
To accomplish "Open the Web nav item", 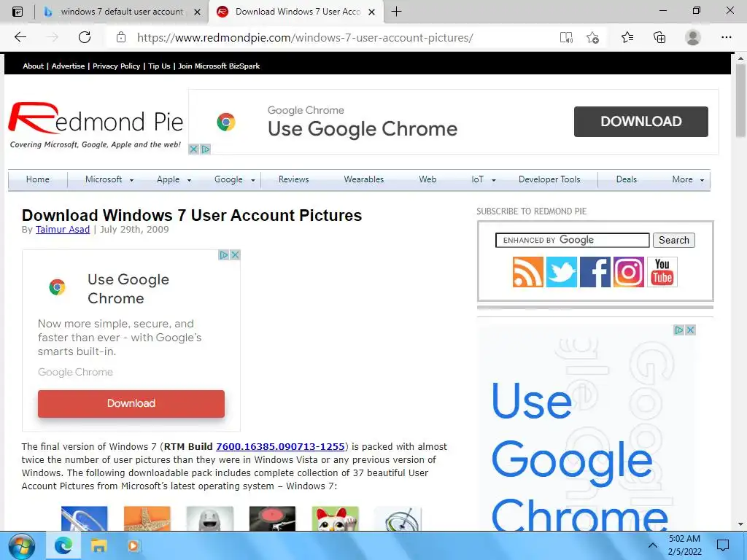I will pos(427,179).
